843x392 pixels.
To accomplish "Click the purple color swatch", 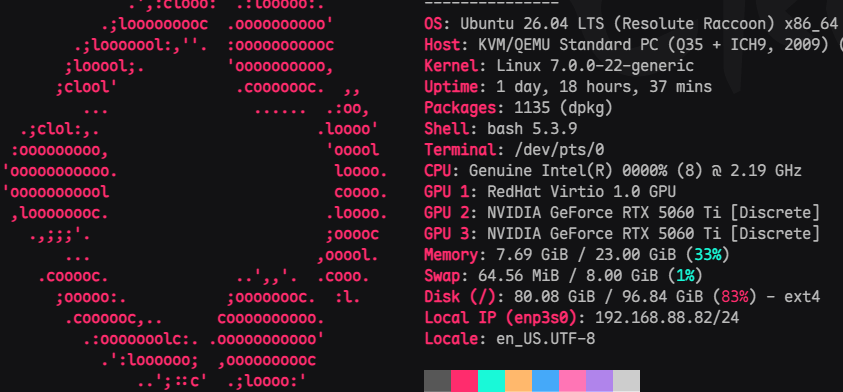I will click(599, 381).
